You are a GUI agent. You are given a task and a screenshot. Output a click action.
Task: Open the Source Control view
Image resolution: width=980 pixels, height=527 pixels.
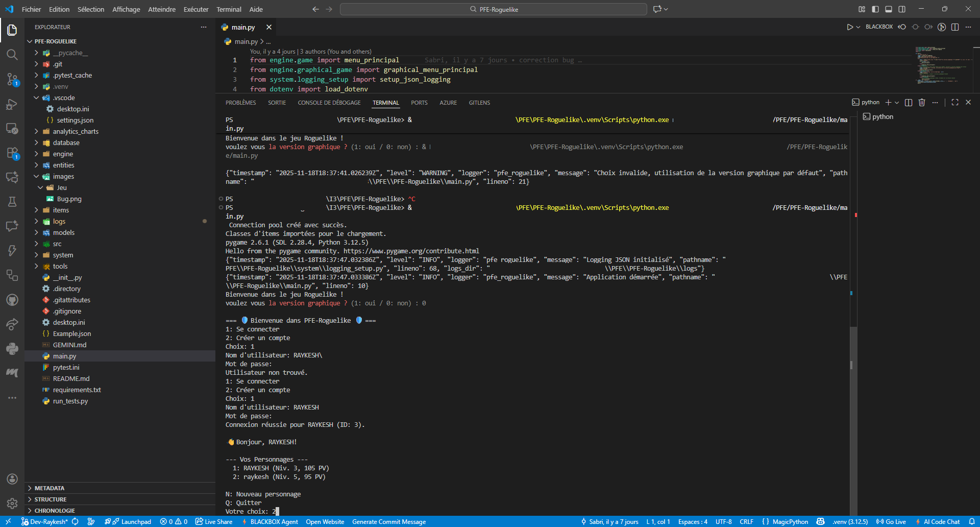pyautogui.click(x=12, y=79)
